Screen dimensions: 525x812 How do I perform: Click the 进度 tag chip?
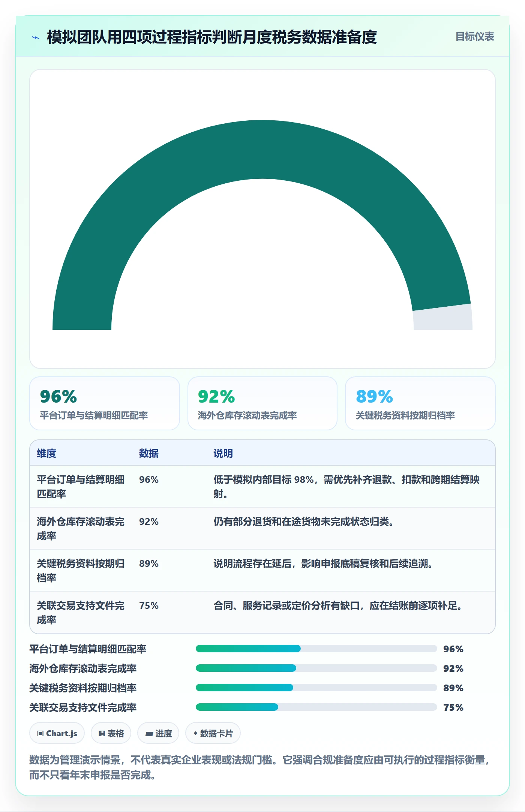[x=158, y=733]
